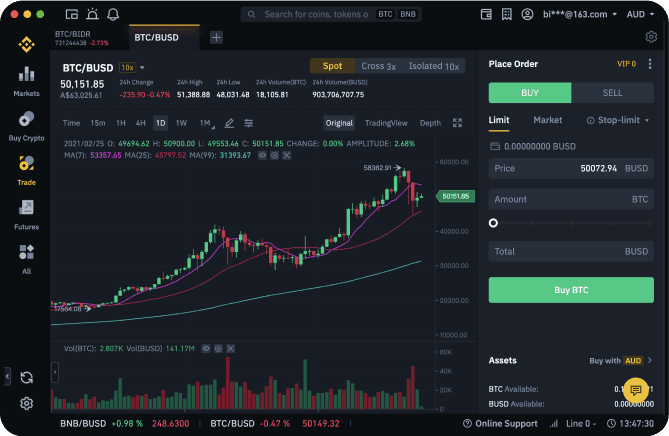Switch to Isolated 10x margin mode
This screenshot has width=669, height=436.
pyautogui.click(x=434, y=66)
